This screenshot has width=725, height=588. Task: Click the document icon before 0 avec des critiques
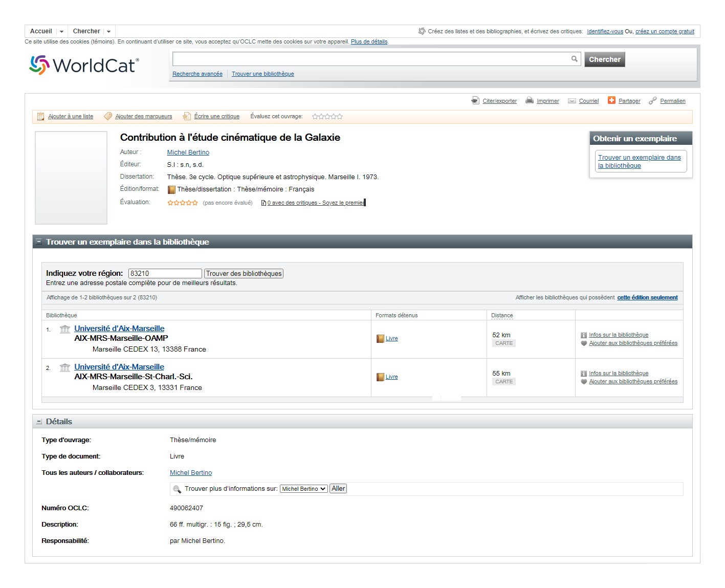point(263,203)
